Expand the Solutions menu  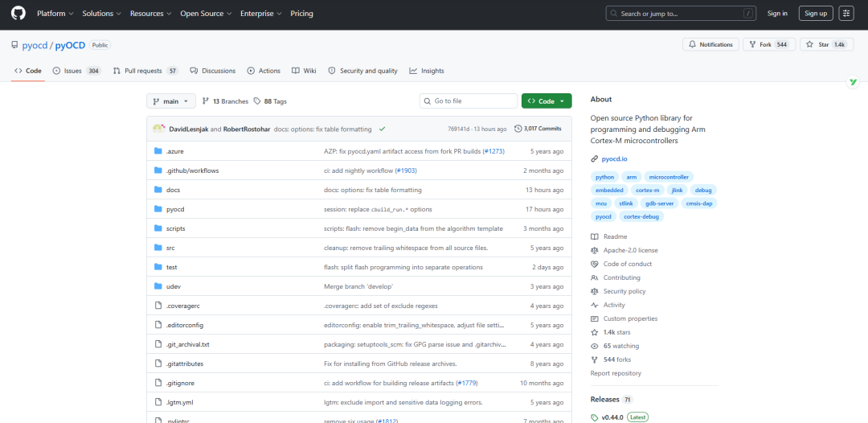pyautogui.click(x=102, y=14)
